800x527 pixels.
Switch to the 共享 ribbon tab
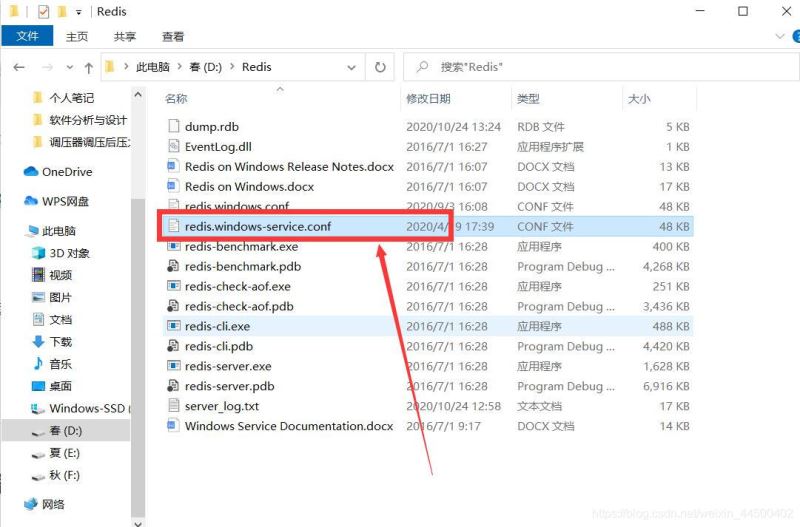(125, 37)
